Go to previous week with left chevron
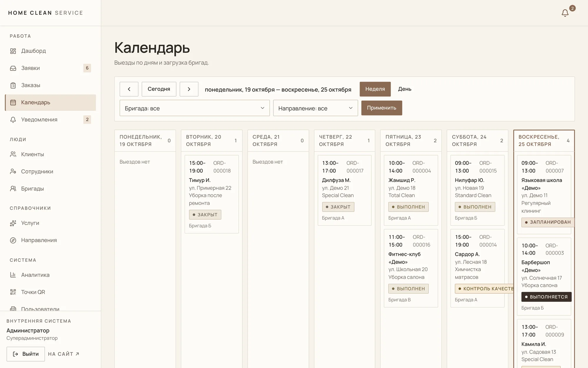 tap(129, 89)
